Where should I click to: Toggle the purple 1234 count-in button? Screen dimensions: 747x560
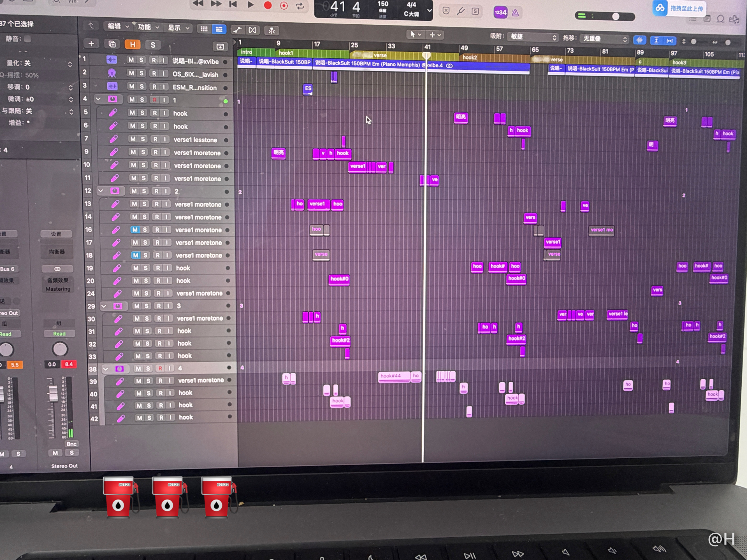coord(500,13)
